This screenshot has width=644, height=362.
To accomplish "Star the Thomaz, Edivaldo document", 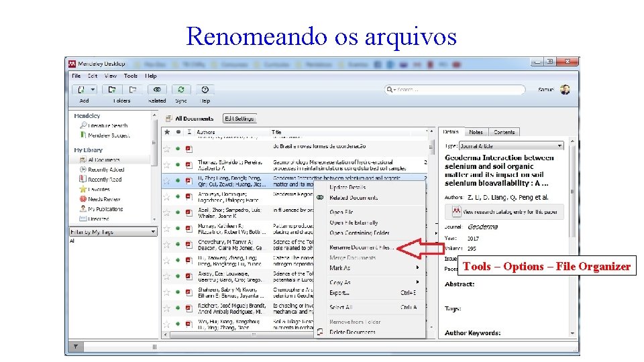I will point(167,165).
